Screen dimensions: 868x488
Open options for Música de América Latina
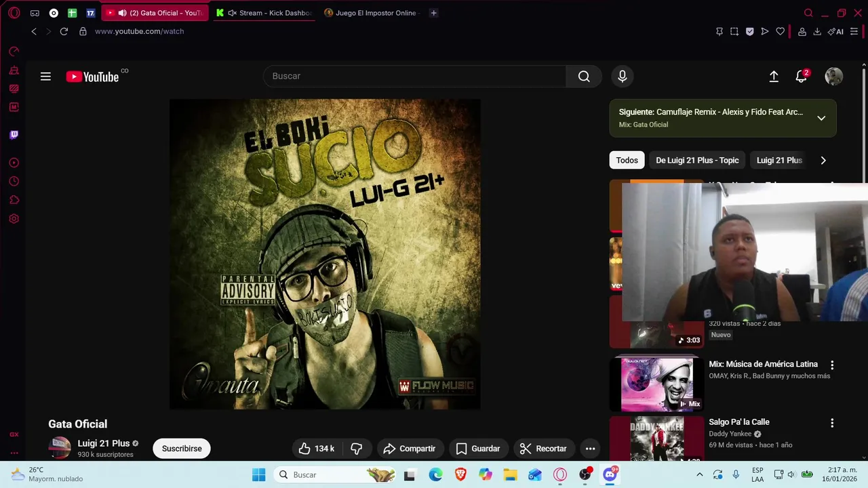[x=832, y=365]
